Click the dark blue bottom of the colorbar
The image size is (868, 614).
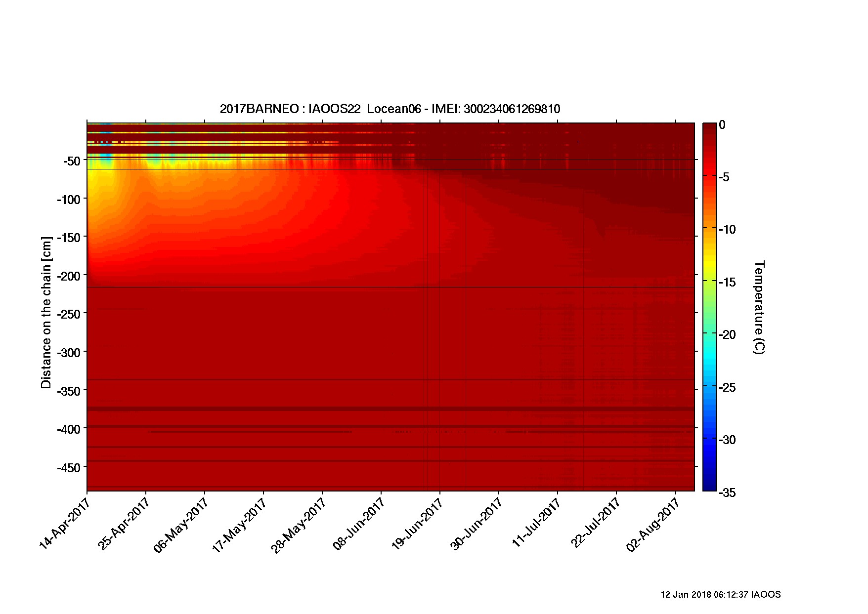pyautogui.click(x=709, y=485)
